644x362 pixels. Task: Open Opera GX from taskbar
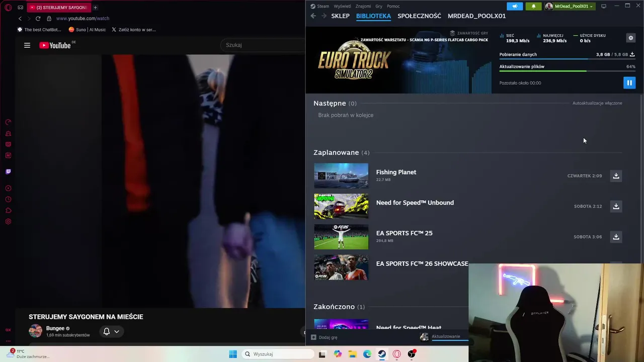click(397, 354)
